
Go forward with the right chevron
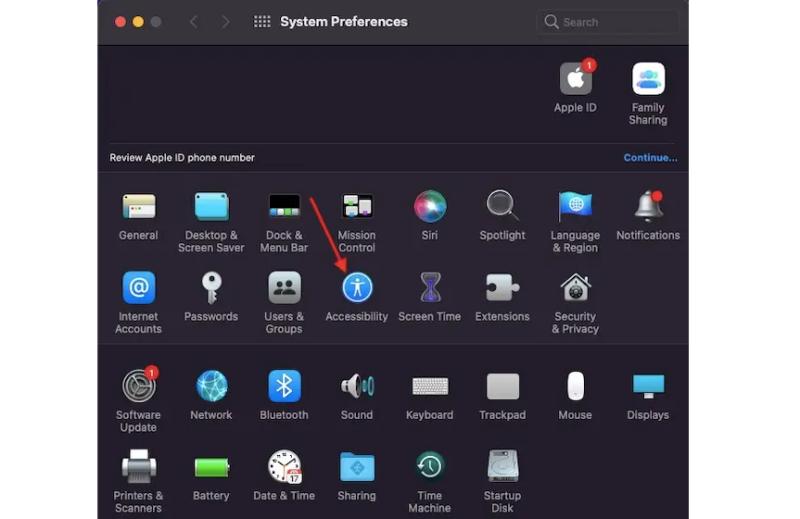226,21
